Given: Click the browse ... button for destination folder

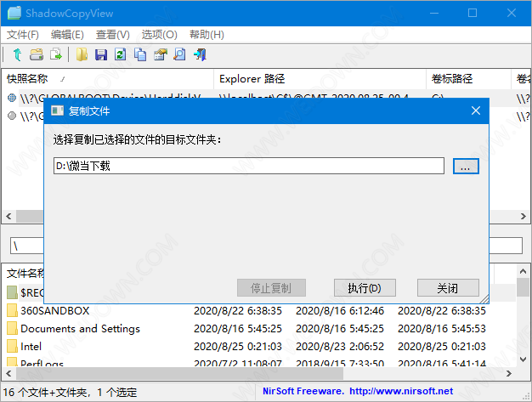Looking at the screenshot, I should pos(466,167).
